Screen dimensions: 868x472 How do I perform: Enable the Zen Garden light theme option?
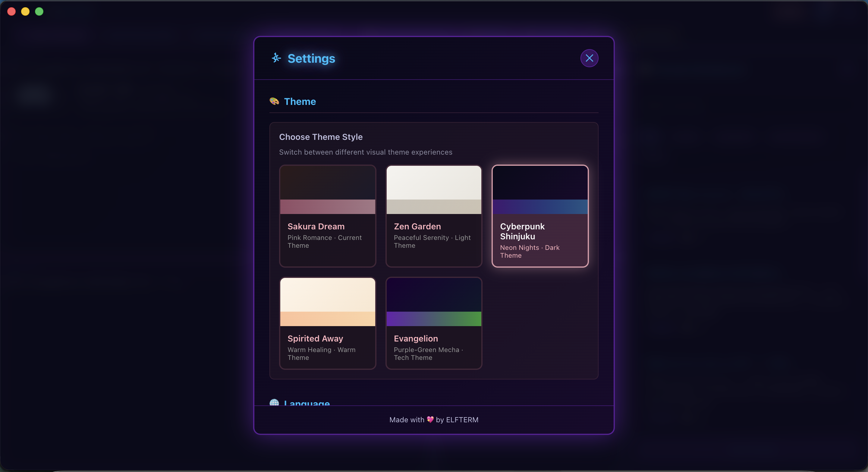tap(434, 216)
